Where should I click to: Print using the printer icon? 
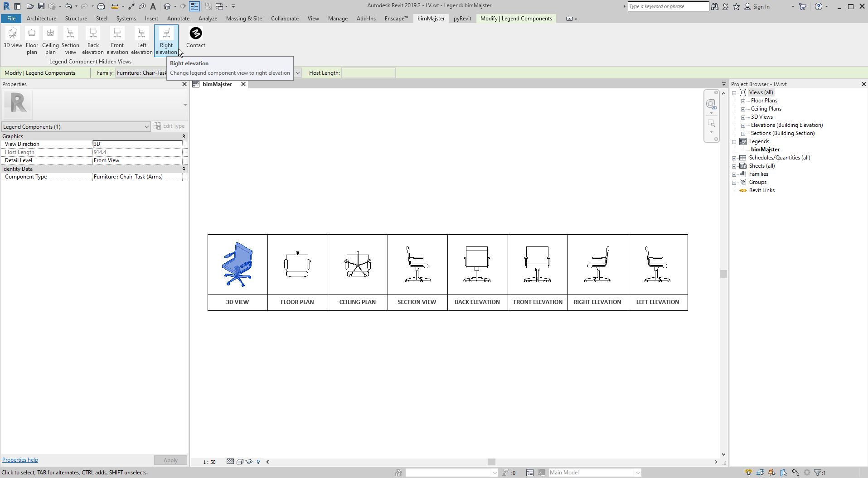tap(101, 6)
